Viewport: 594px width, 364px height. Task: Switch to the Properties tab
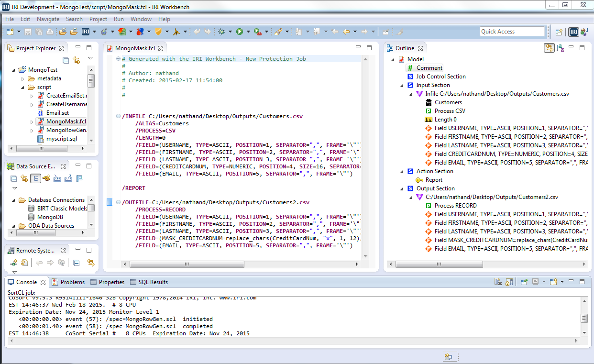[108, 282]
